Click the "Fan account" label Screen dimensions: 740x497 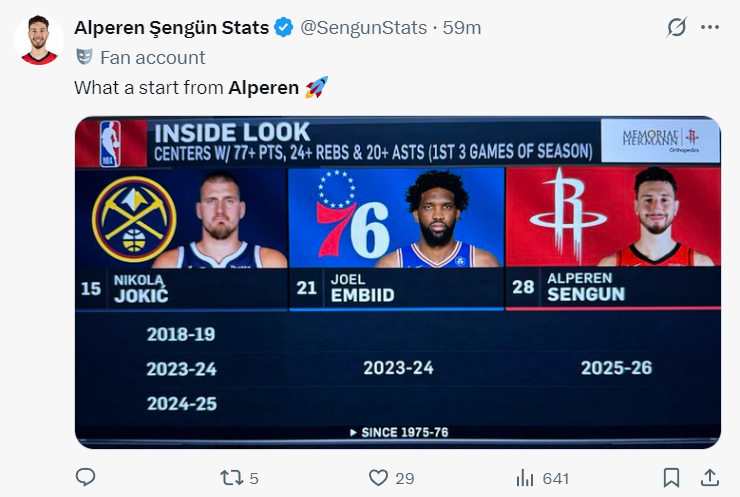tap(153, 57)
